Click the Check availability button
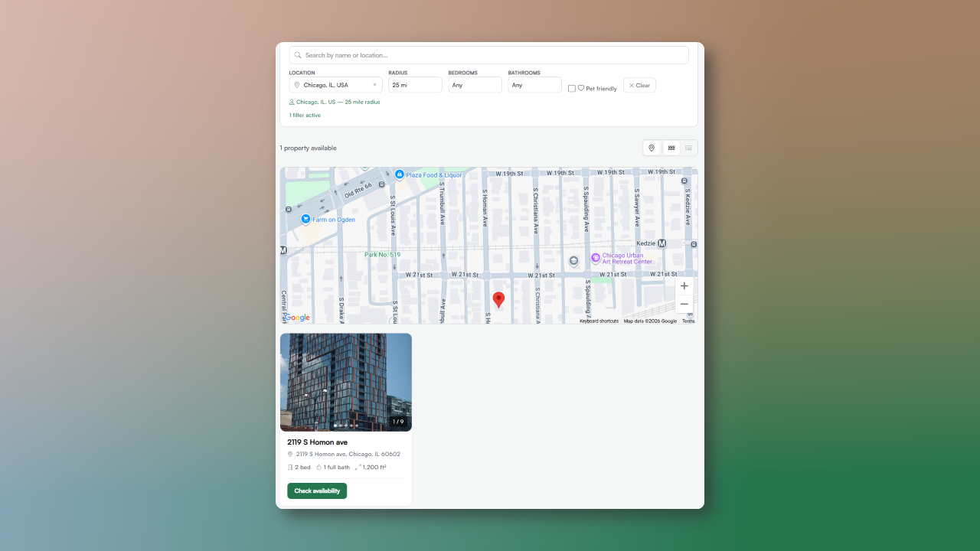This screenshot has width=980, height=551. [317, 491]
